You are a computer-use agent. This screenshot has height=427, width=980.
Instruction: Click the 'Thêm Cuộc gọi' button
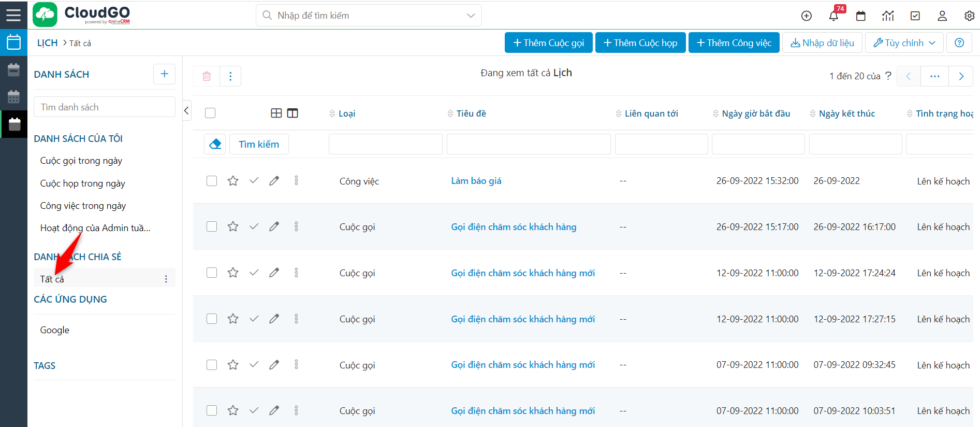[x=548, y=43]
